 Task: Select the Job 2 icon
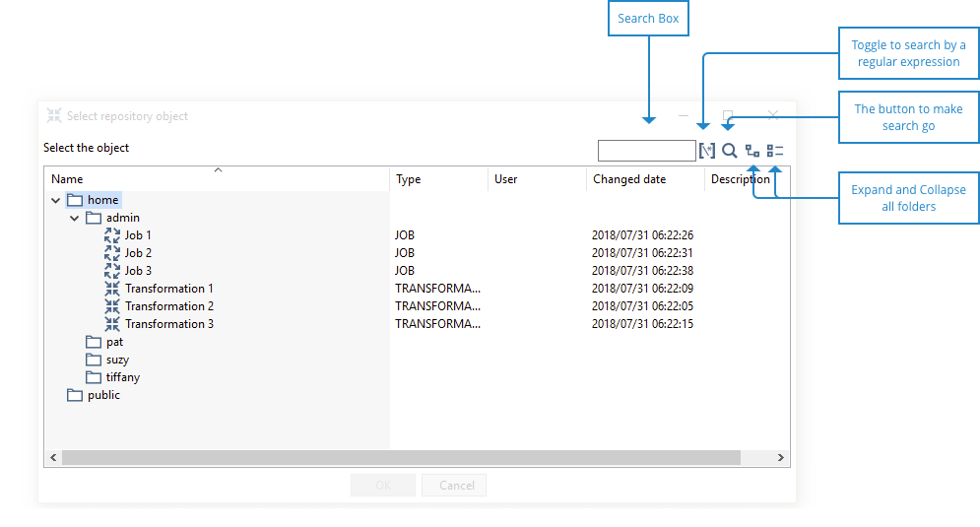[112, 253]
